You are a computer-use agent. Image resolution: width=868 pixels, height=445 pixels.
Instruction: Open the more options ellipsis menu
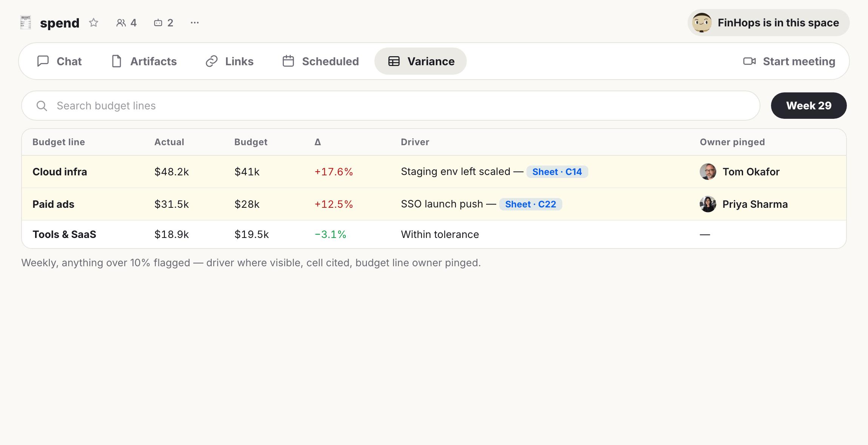(x=195, y=23)
